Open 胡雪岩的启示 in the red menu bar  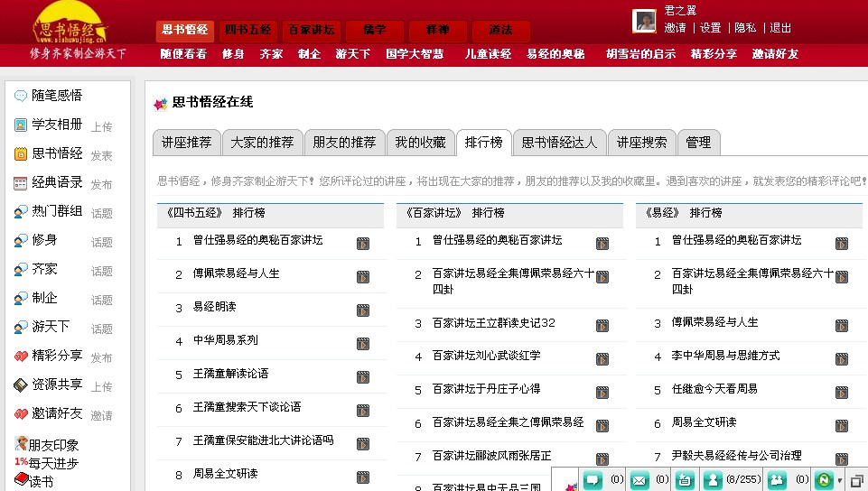point(640,54)
